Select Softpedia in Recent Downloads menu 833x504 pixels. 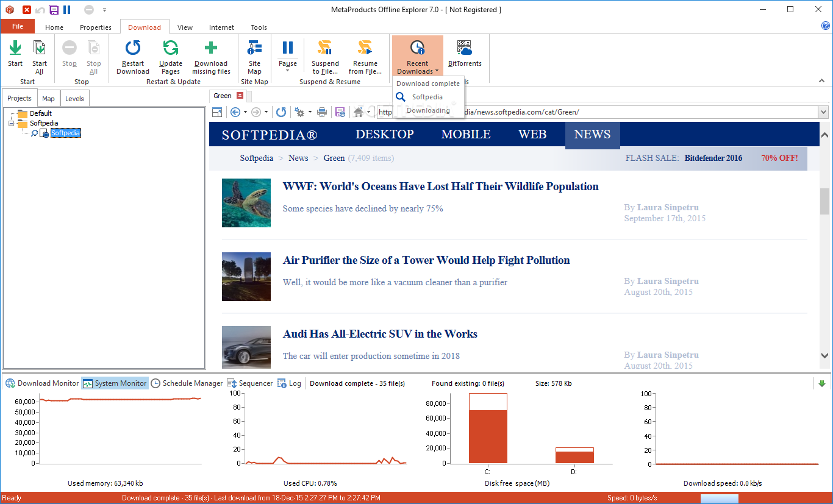(427, 97)
